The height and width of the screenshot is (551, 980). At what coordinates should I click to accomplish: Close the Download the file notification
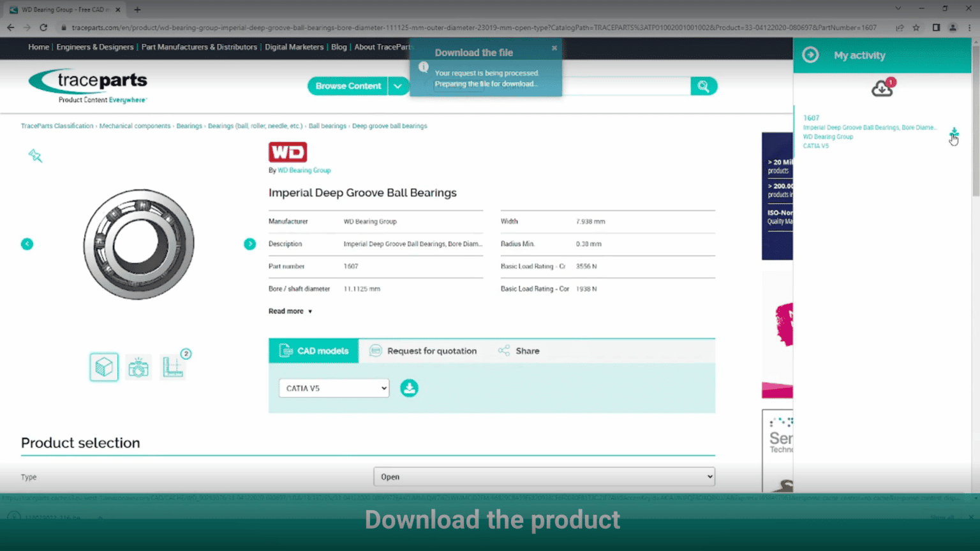(x=554, y=48)
